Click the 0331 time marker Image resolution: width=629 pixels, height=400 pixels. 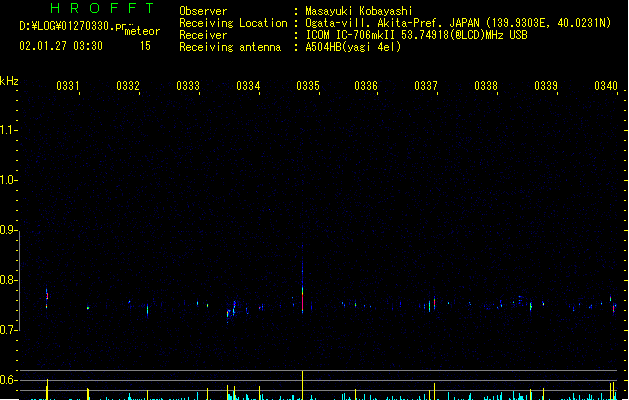68,86
